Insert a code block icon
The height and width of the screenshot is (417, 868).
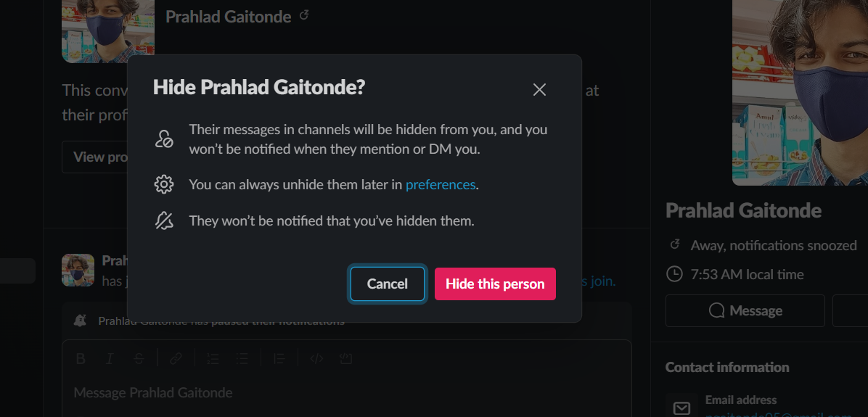[x=345, y=358]
